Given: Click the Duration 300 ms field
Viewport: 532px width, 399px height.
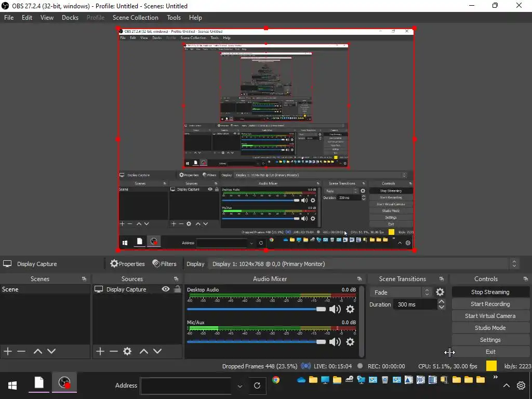Looking at the screenshot, I should 415,304.
